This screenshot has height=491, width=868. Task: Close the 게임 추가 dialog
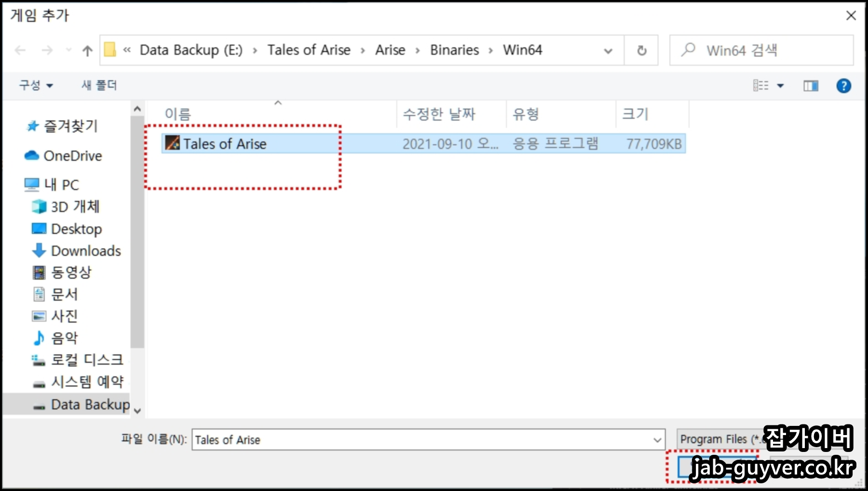coord(851,15)
